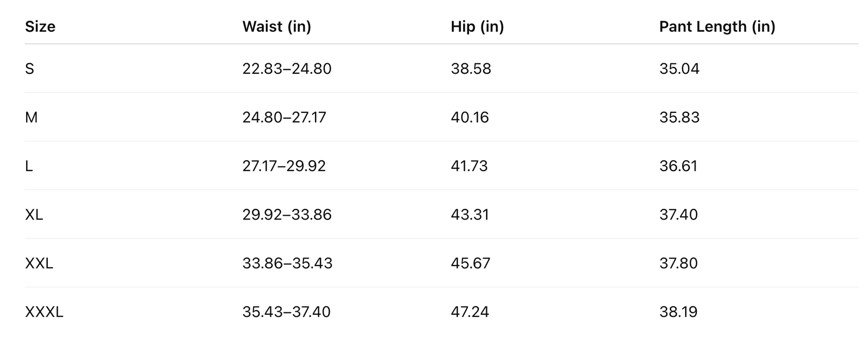The height and width of the screenshot is (340, 868).
Task: Click hip value 41.73
Action: point(469,166)
